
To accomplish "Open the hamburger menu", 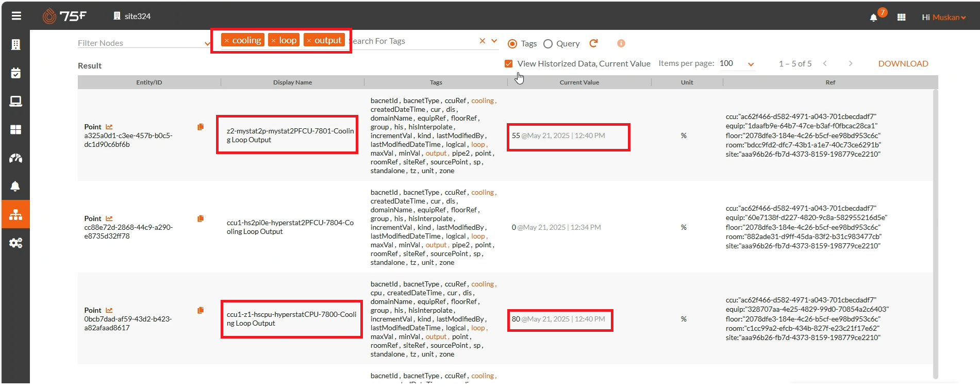I will click(x=16, y=16).
